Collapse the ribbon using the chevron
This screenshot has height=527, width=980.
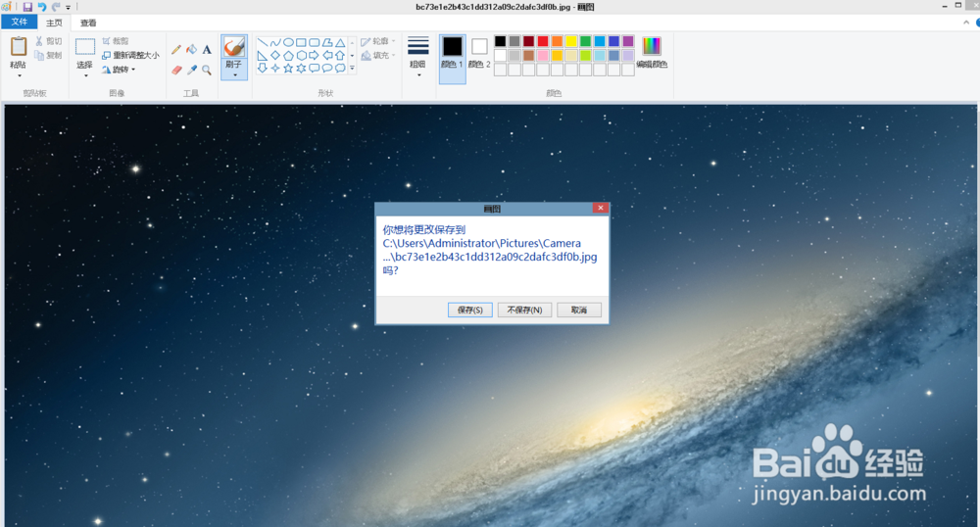(x=966, y=23)
